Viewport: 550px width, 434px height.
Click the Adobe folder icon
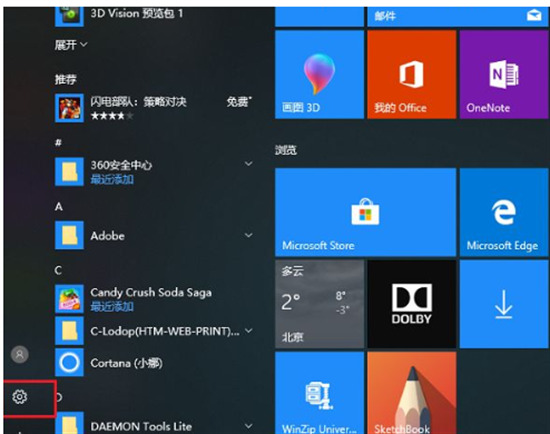click(69, 235)
